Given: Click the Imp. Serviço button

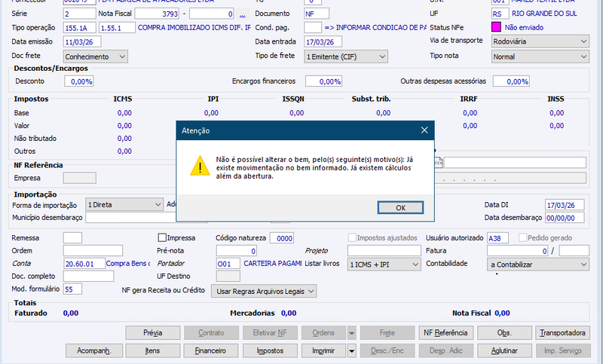Looking at the screenshot, I should 562,350.
